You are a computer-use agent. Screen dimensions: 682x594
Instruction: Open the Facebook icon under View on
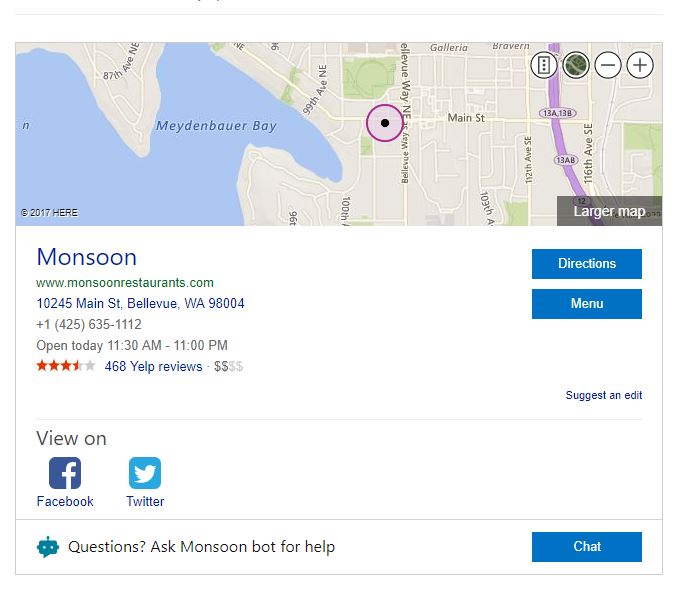pos(65,473)
